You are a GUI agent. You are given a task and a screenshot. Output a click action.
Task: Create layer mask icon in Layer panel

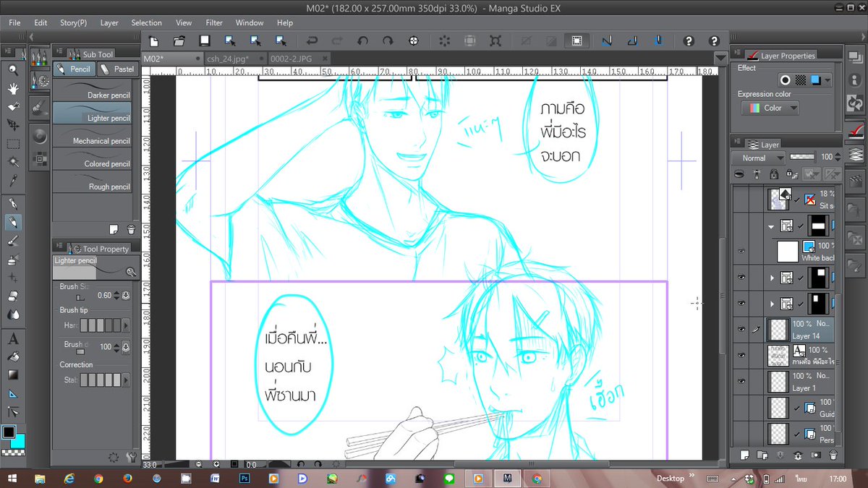pos(816,455)
